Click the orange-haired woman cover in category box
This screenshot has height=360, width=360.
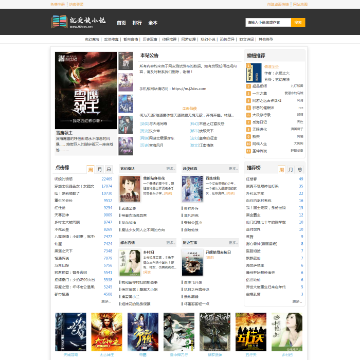130,189
